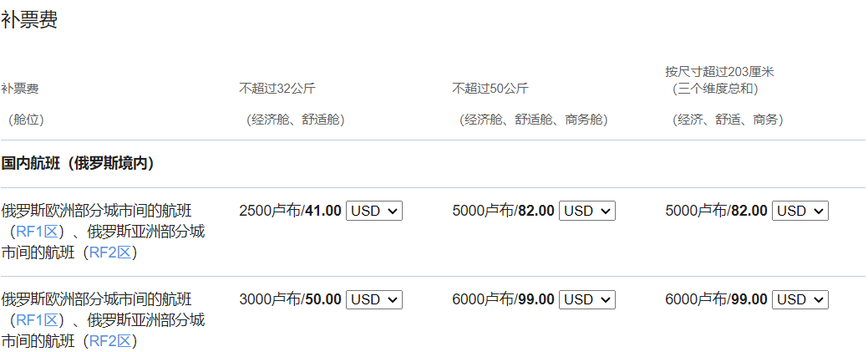868x352 pixels.
Task: Click the 3000卢布/50.00 price text
Action: point(290,299)
